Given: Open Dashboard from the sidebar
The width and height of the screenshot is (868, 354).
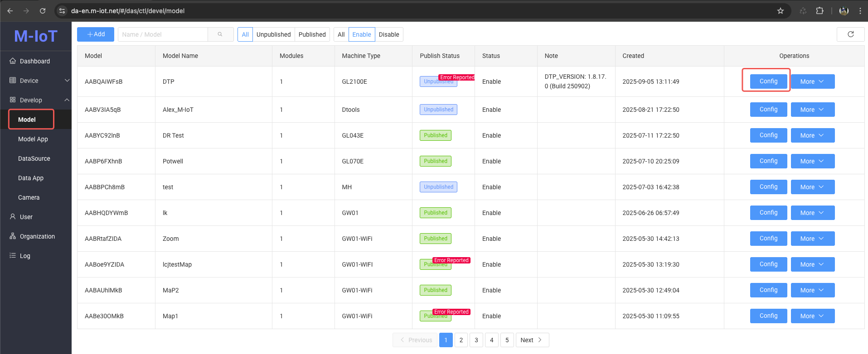Looking at the screenshot, I should pyautogui.click(x=34, y=61).
